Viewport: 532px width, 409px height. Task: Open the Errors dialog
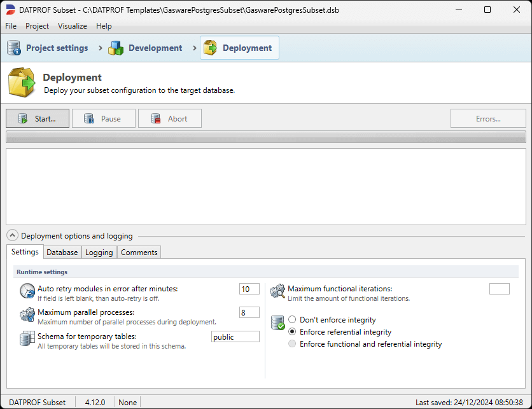click(x=488, y=118)
